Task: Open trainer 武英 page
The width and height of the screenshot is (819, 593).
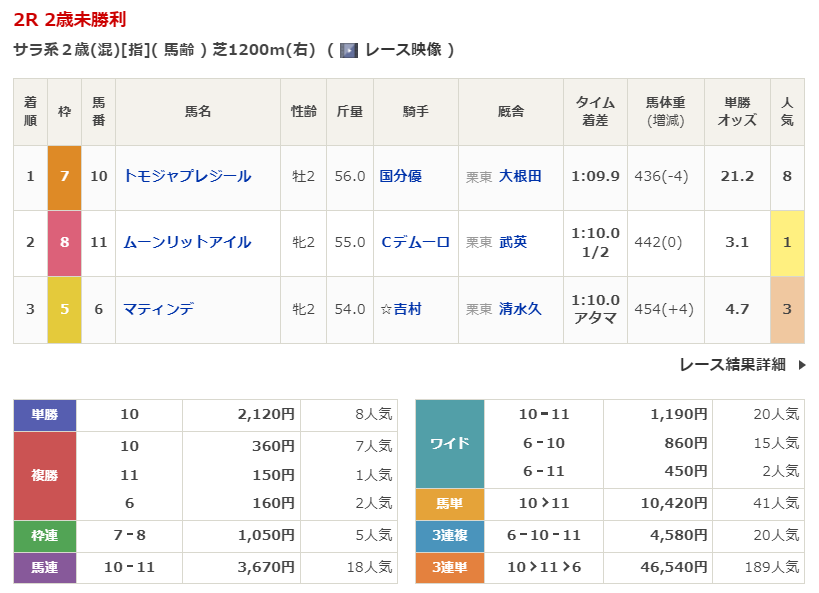Action: 513,242
